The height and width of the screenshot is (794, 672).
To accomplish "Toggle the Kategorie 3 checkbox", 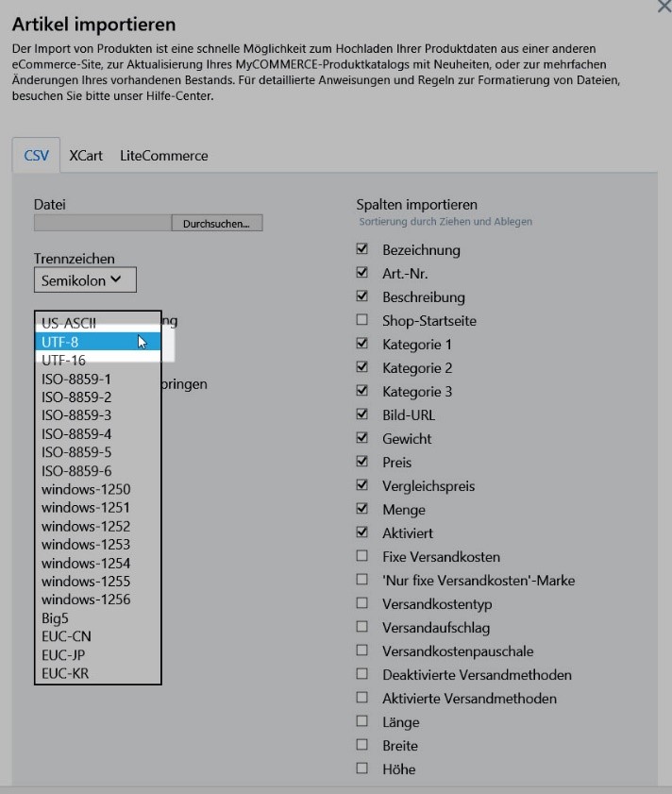I will point(362,391).
